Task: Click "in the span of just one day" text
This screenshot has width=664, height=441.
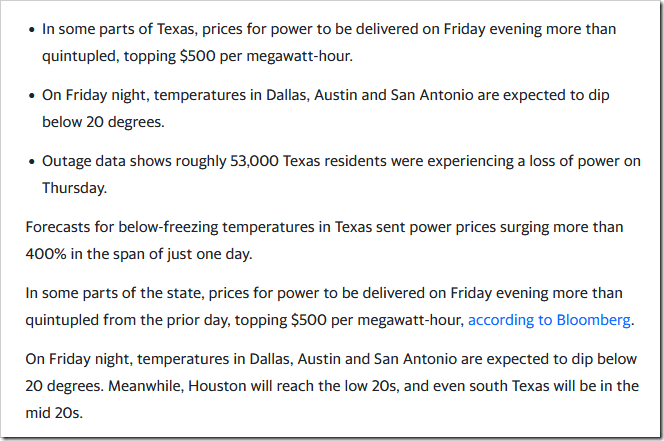Action: pos(166,254)
